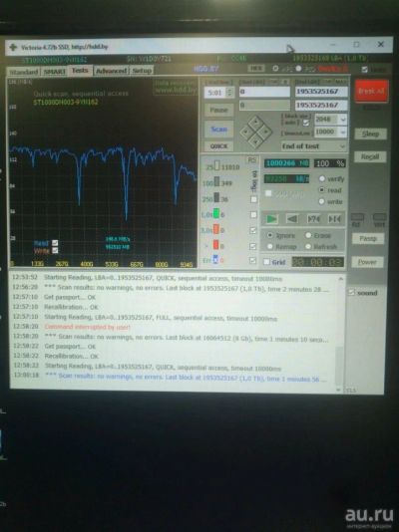399x532 pixels.
Task: Expand the End of test dropdown
Action: coord(314,146)
